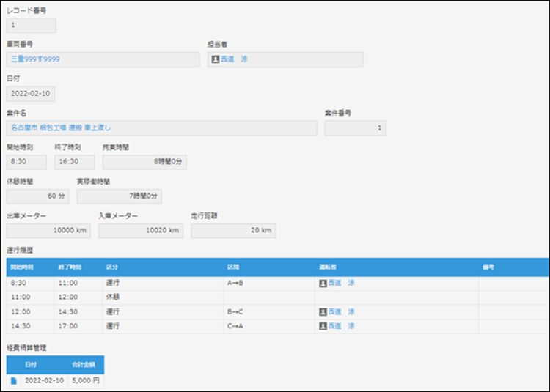Click the 日付 field showing 2022-02-10
This screenshot has width=550, height=392.
click(30, 94)
